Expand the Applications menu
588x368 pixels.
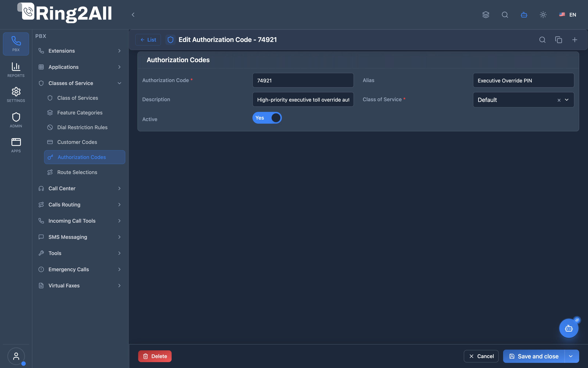(x=80, y=67)
